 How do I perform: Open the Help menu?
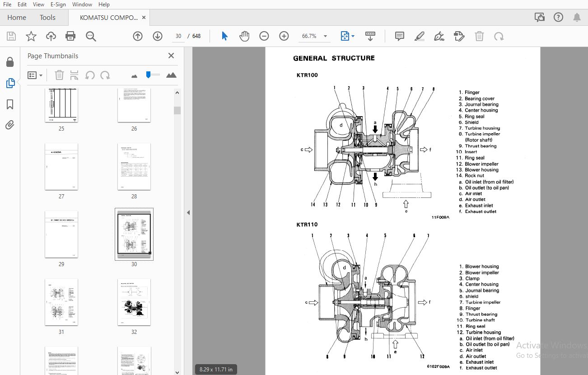[104, 4]
